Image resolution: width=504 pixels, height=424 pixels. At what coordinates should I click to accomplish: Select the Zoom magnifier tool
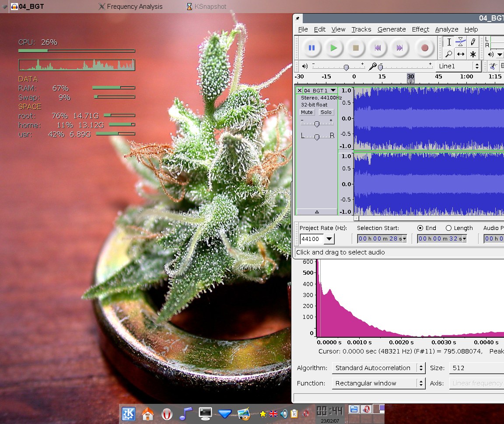(448, 54)
